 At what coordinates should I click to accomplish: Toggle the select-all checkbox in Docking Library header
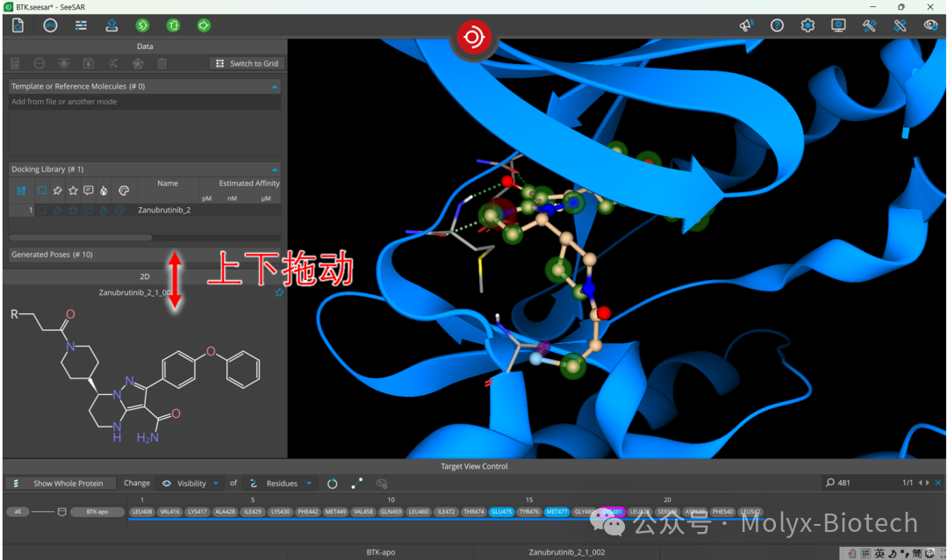coord(42,190)
